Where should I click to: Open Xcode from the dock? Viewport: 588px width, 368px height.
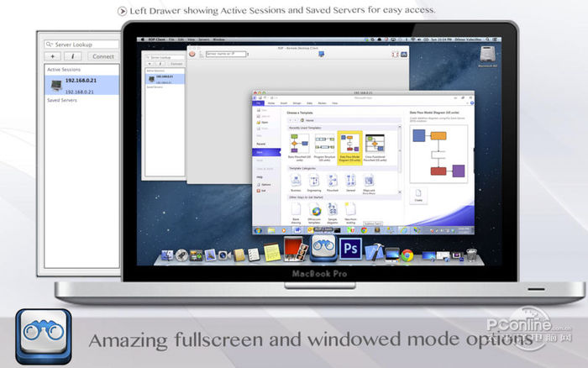[x=377, y=253]
